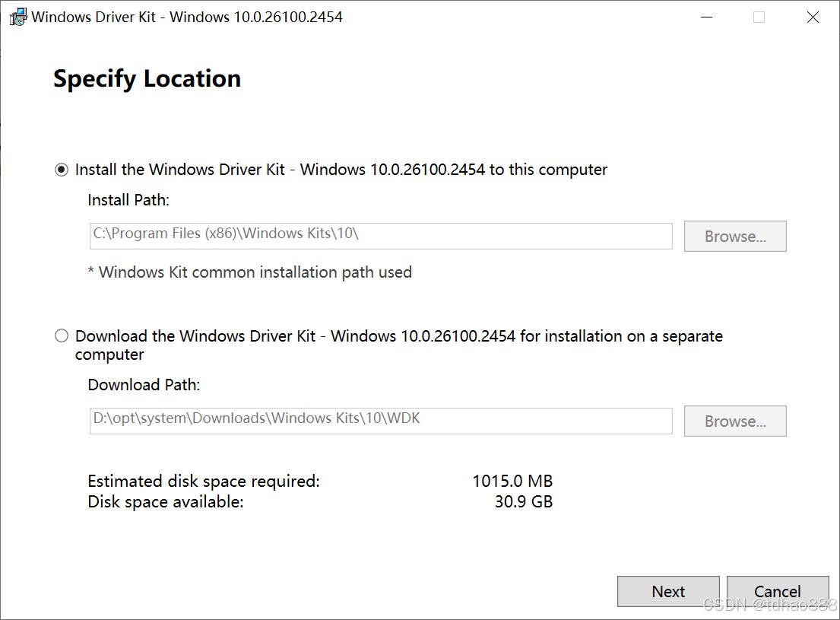Click the 'Install Path:' label
The width and height of the screenshot is (840, 620).
(128, 200)
